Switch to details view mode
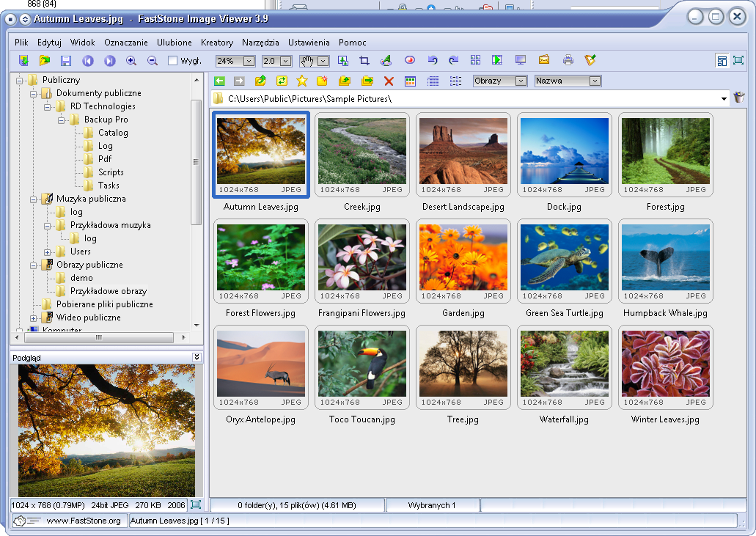756x536 pixels. 433,81
